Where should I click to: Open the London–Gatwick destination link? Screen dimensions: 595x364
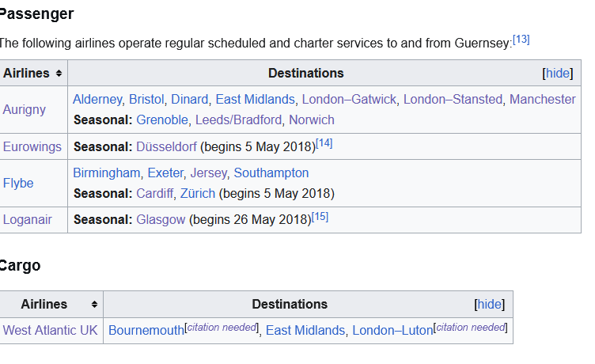click(349, 100)
